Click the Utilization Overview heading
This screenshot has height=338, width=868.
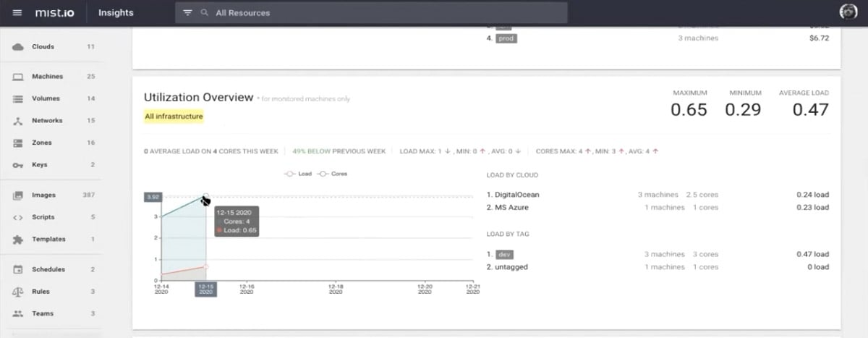pos(198,97)
